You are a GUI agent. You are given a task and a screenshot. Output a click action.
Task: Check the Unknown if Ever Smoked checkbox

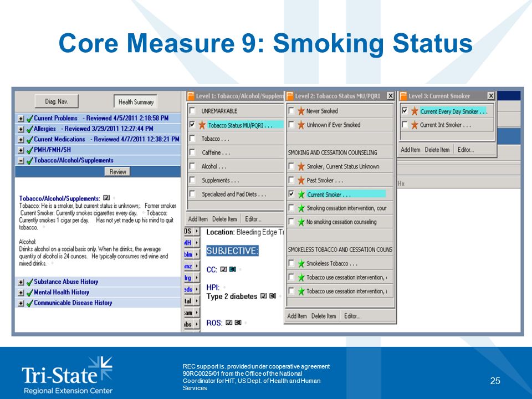pos(291,125)
